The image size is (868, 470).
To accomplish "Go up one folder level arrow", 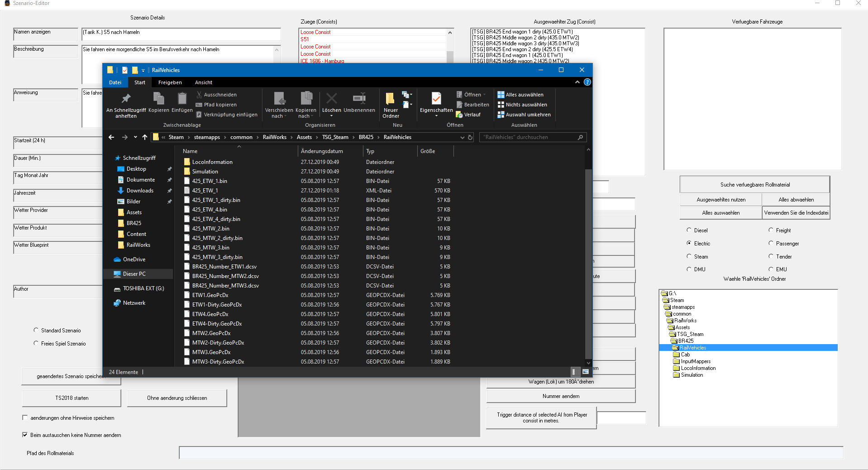I will tap(145, 137).
